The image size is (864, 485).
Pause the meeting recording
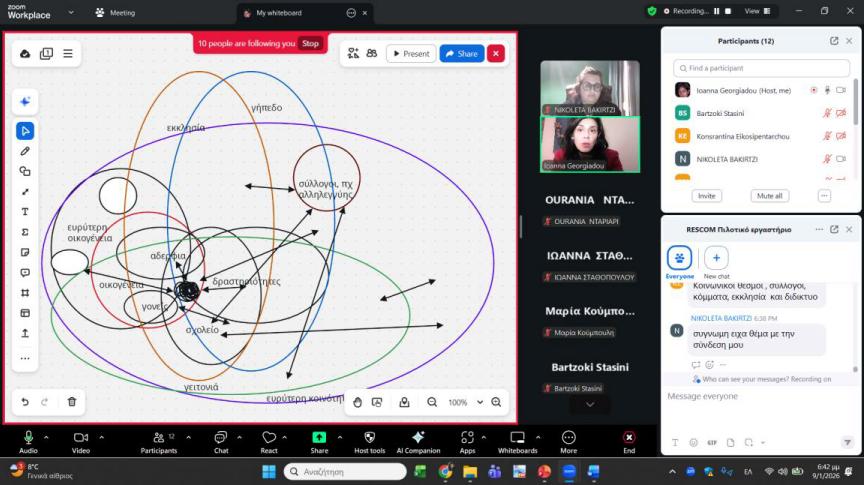coord(716,11)
